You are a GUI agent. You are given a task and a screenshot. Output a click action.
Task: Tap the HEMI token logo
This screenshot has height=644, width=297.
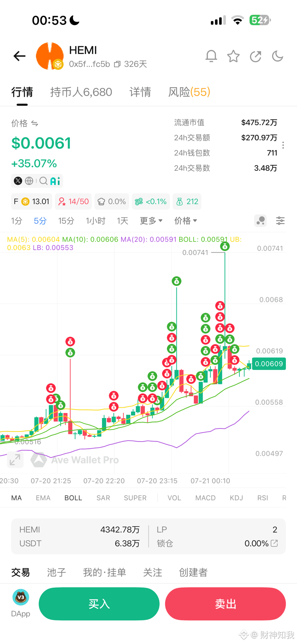(x=49, y=56)
